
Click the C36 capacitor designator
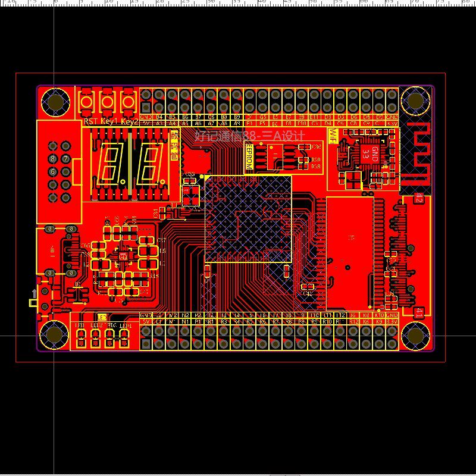click(x=316, y=146)
